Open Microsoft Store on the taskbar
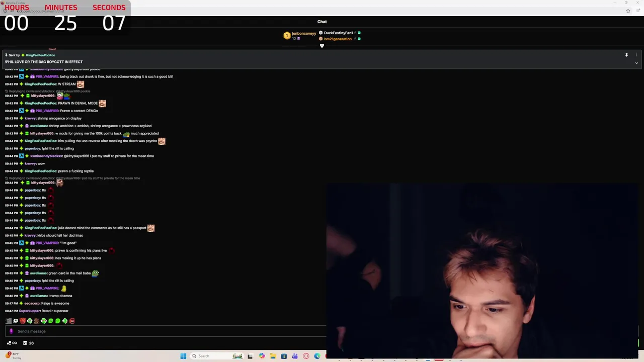Screen dimensions: 644x362 point(284,356)
